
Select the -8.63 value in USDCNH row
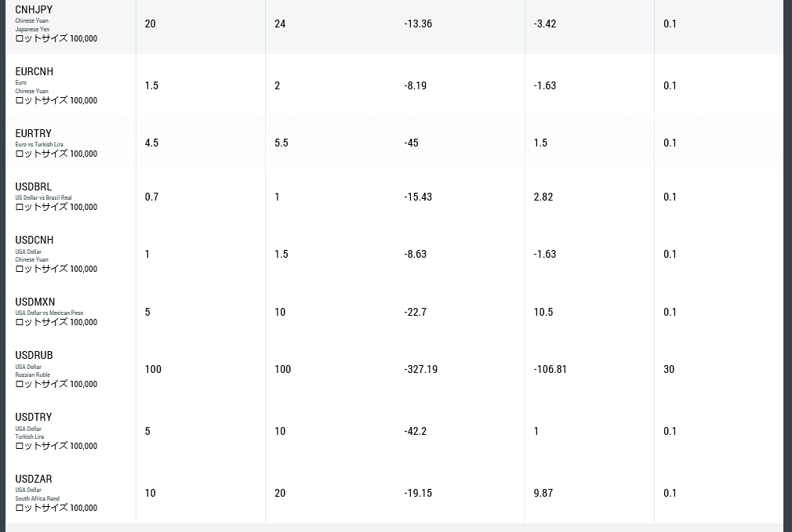point(415,254)
